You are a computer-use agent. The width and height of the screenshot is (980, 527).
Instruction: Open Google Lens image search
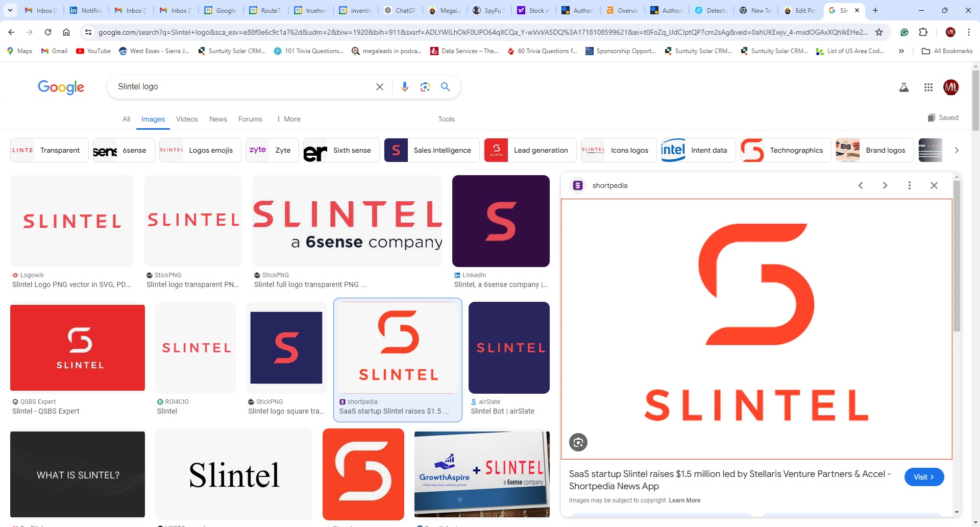click(425, 87)
